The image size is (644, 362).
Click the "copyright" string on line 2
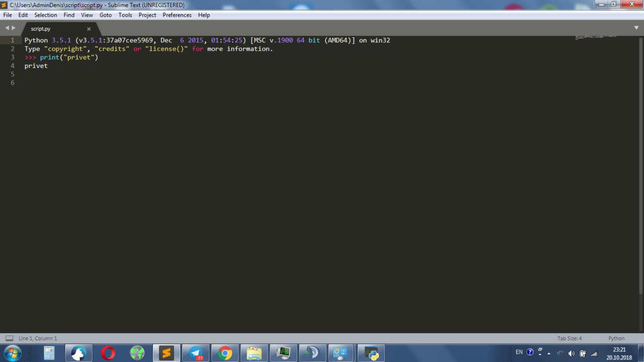pyautogui.click(x=65, y=49)
